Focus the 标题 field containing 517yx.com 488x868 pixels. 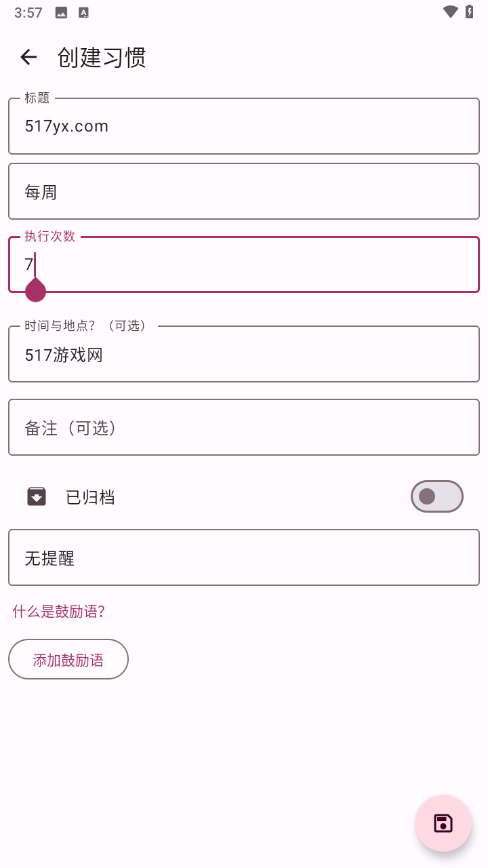pyautogui.click(x=244, y=126)
